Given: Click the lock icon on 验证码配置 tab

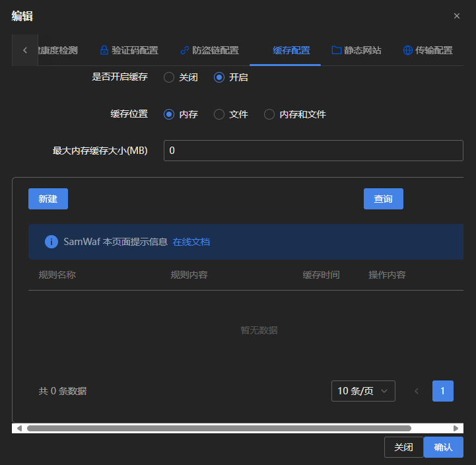Looking at the screenshot, I should click(x=104, y=50).
